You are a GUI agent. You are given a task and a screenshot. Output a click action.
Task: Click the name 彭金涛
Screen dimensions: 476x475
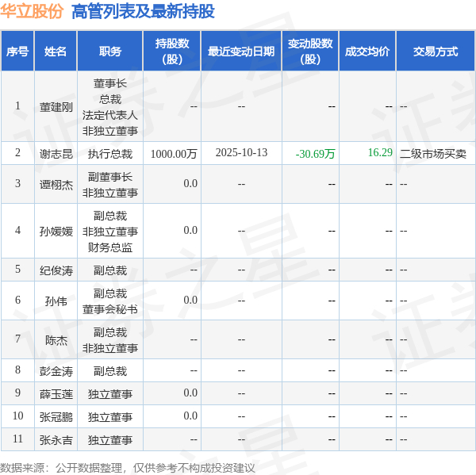(x=56, y=371)
